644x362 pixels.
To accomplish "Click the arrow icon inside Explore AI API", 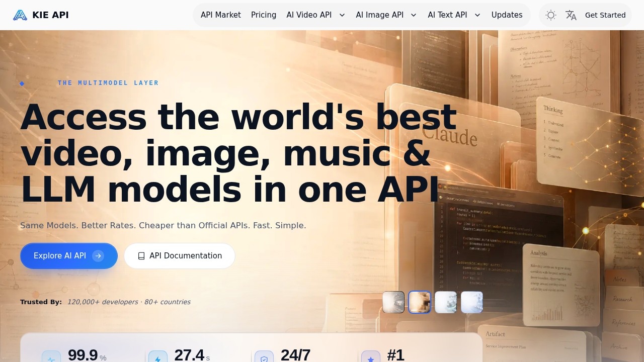I will point(98,256).
